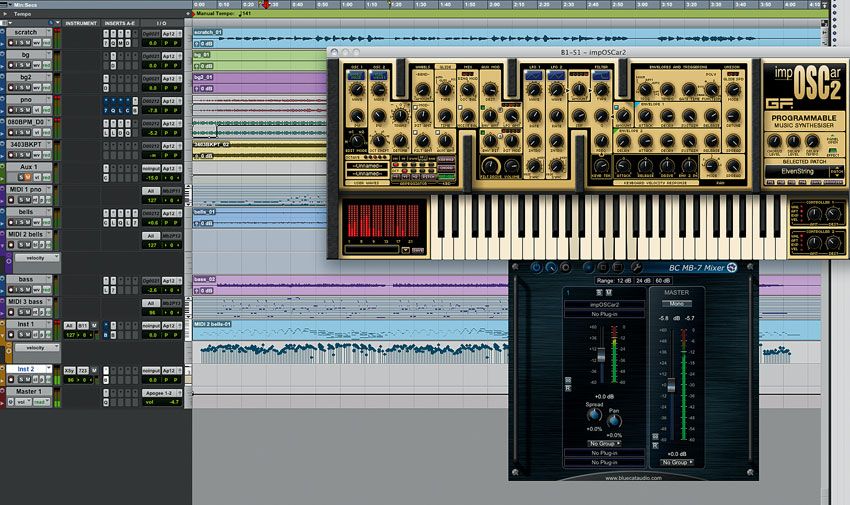Click MIDI 1 pno All input selector
Image resolution: width=850 pixels, height=505 pixels.
(151, 191)
